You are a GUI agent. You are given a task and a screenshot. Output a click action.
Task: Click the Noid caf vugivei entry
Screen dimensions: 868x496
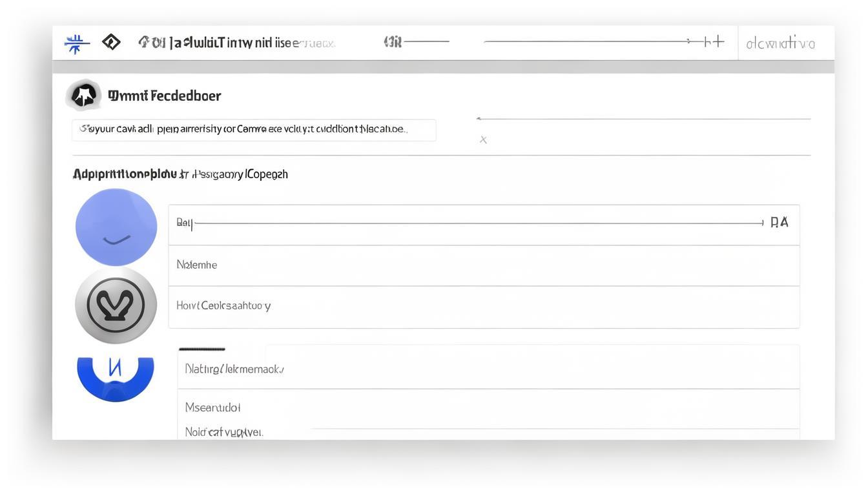[224, 432]
